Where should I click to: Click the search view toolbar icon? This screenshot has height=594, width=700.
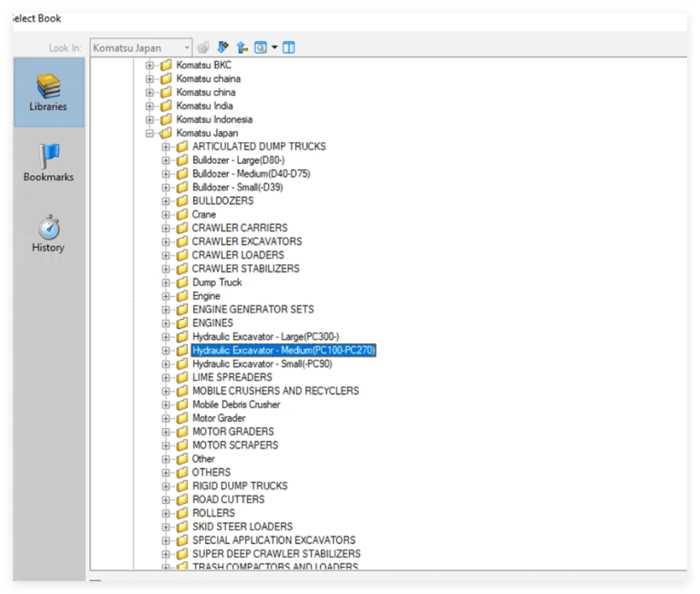coord(261,47)
